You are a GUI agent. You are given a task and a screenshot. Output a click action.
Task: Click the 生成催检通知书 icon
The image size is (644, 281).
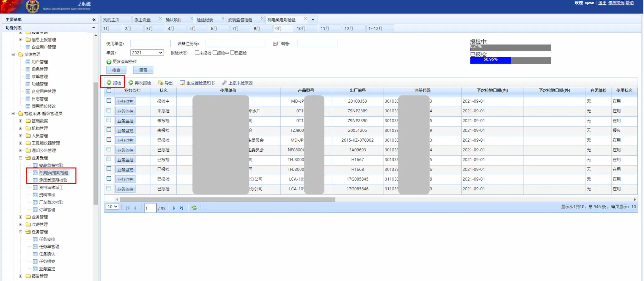182,83
